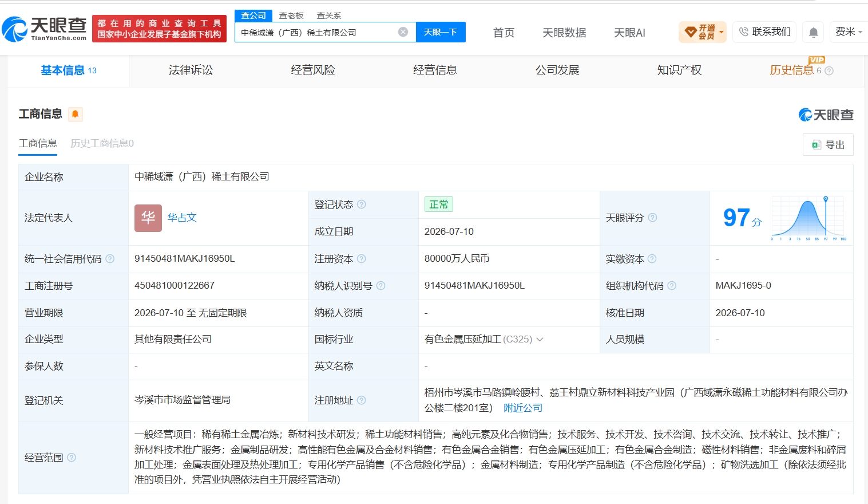Select credit code 91450481MAKJ16950L under 统一社会信用代码

click(185, 258)
